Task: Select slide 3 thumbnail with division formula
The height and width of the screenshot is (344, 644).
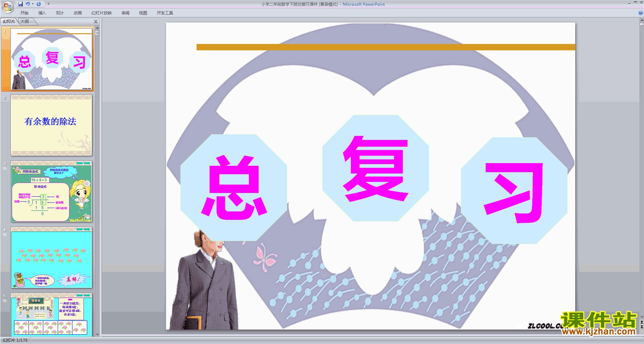Action: (x=51, y=191)
